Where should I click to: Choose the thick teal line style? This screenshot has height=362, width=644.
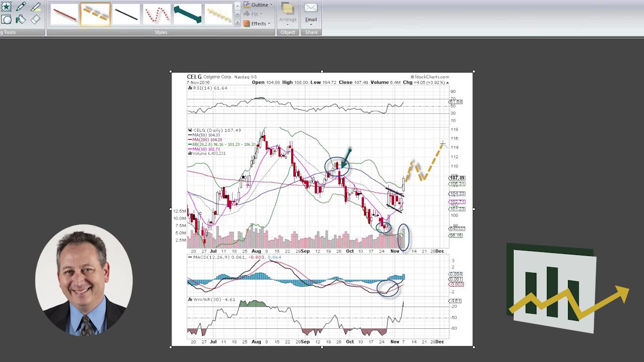[x=187, y=14]
